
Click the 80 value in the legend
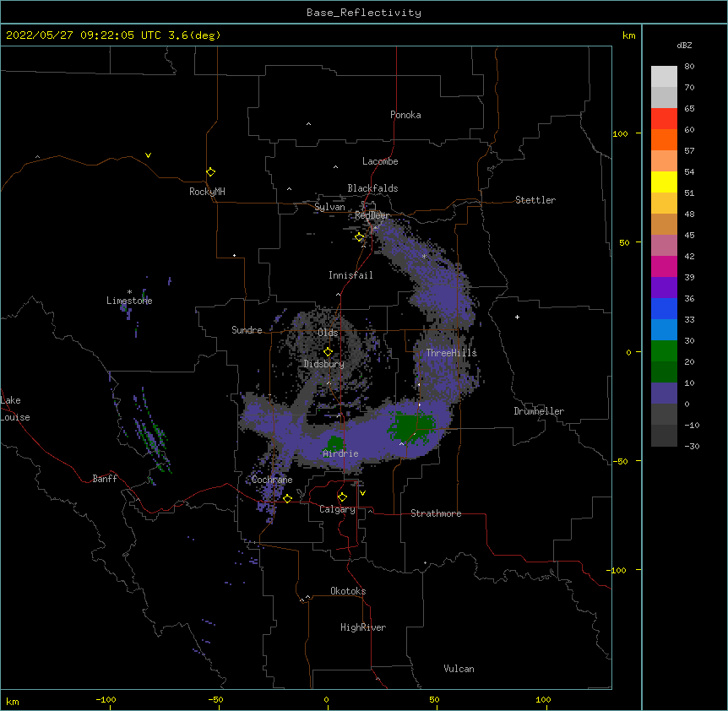[689, 67]
